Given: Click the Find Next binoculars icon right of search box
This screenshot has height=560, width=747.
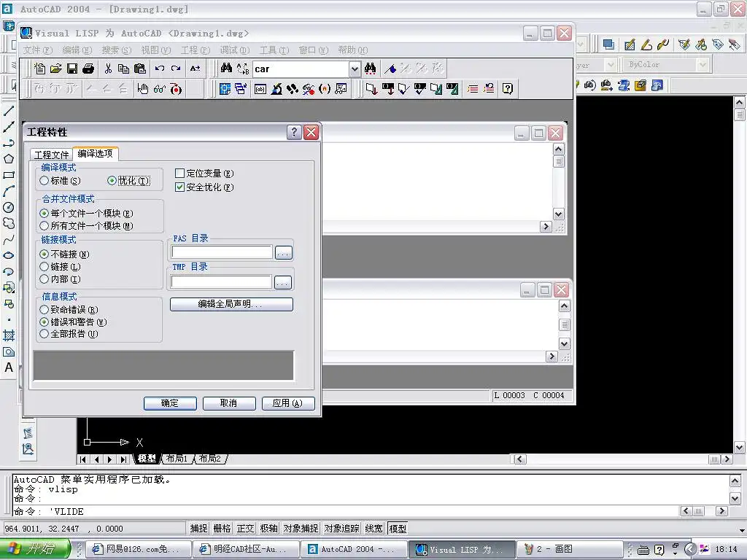Looking at the screenshot, I should click(x=370, y=69).
